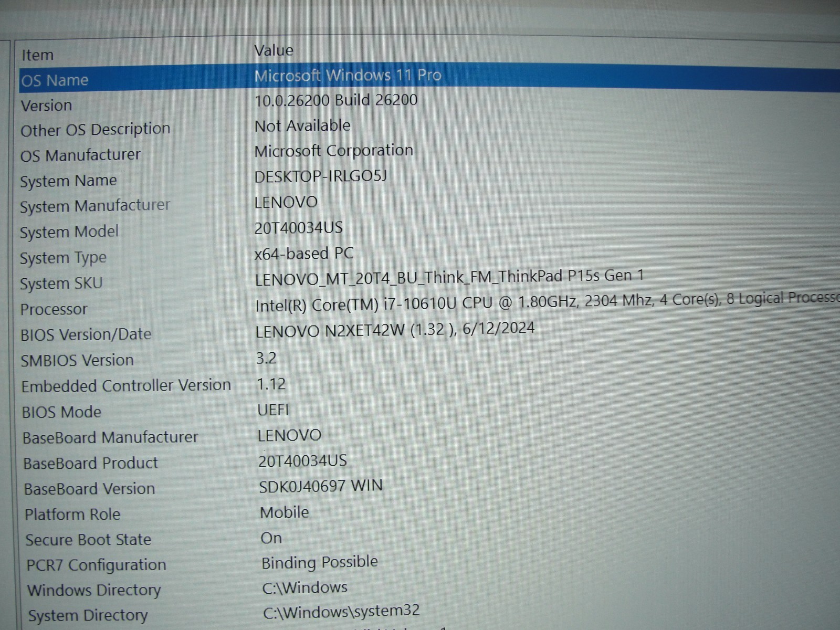Select the PCR7 Configuration row

[96, 565]
